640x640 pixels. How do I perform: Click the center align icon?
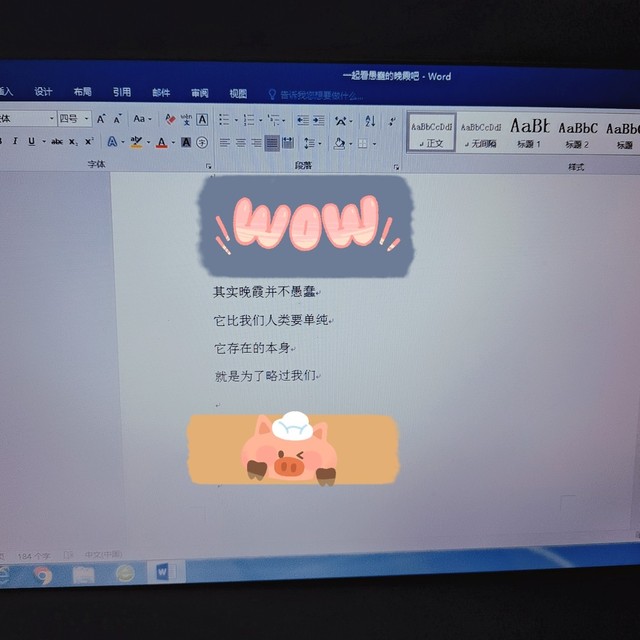point(241,143)
